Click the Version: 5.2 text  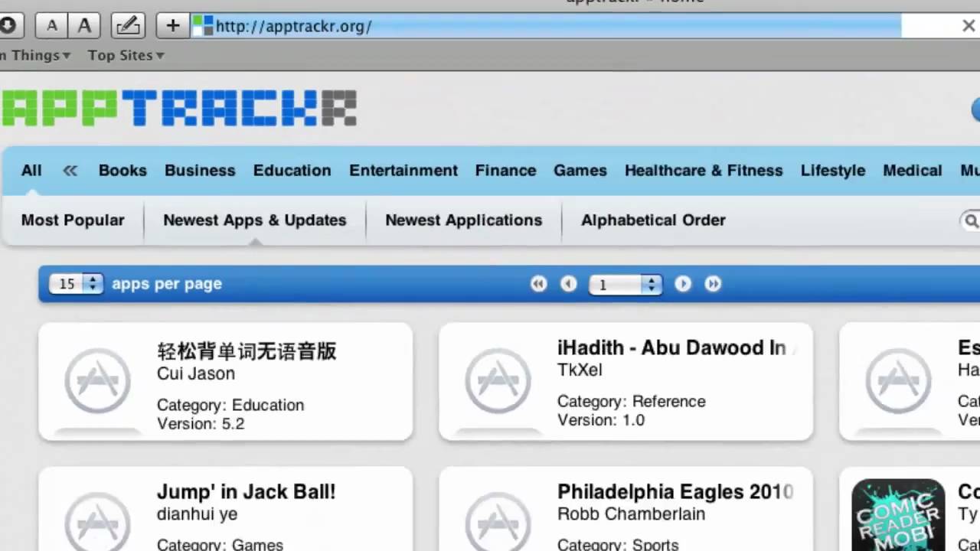click(201, 424)
